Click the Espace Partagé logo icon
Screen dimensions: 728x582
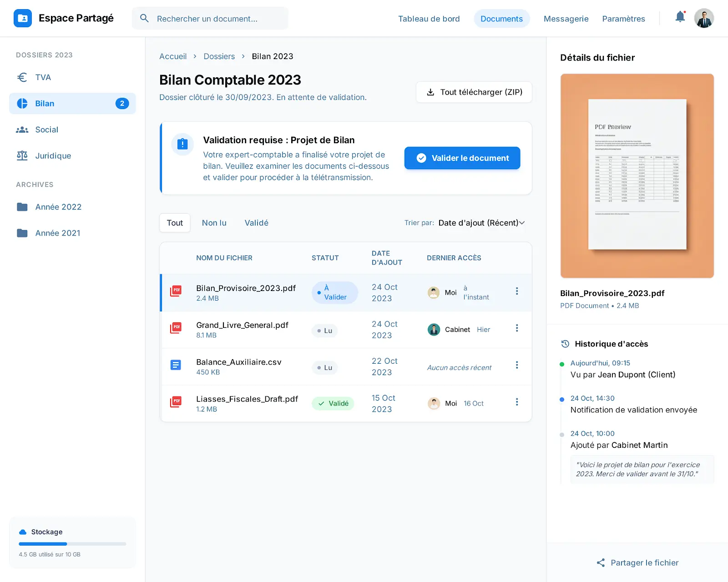[23, 18]
